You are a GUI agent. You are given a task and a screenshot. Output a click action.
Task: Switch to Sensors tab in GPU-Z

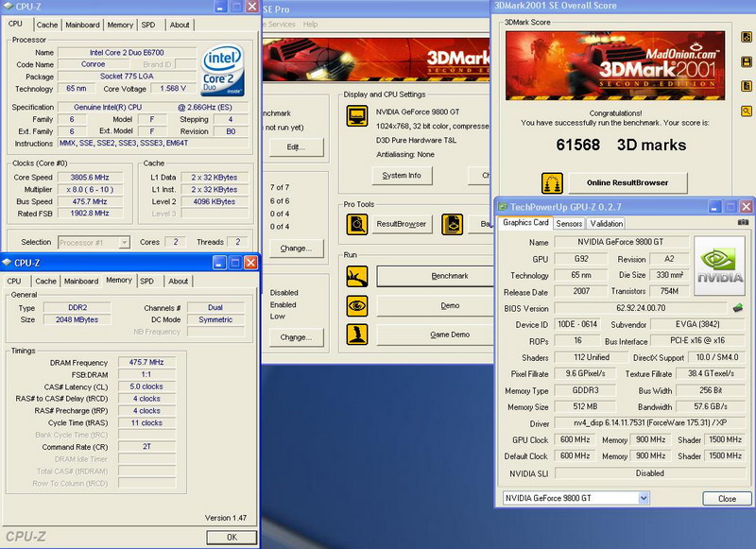pos(569,223)
